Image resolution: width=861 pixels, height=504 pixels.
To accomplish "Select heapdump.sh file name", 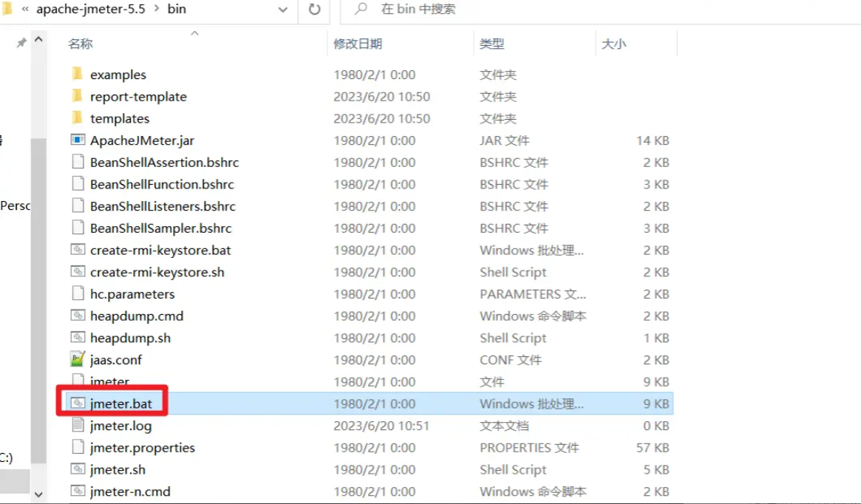I will coord(130,338).
